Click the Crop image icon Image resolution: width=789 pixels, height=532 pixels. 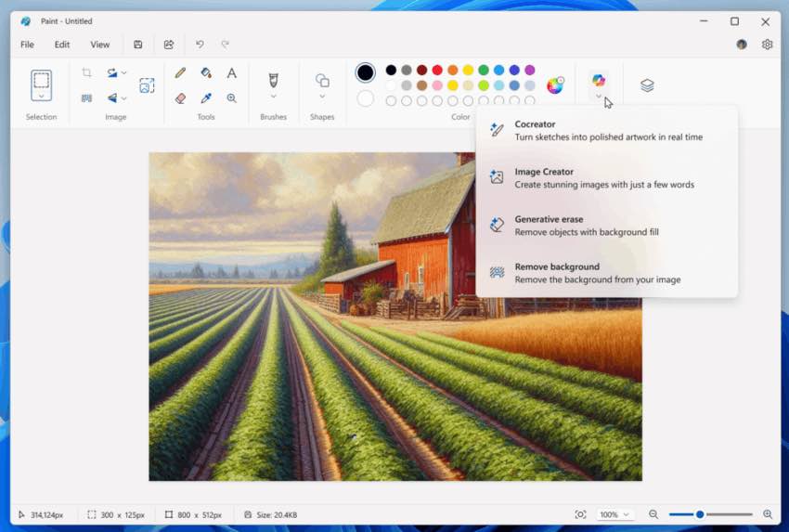pyautogui.click(x=86, y=72)
